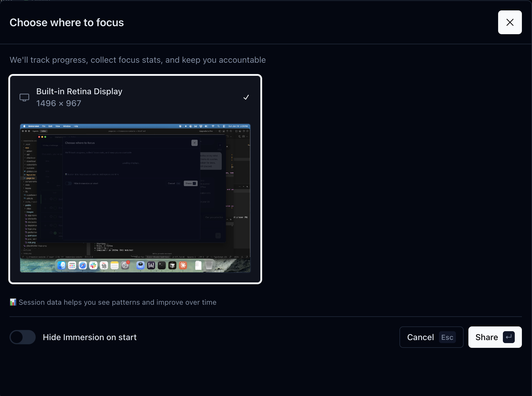Screen dimensions: 532x396
Task: Click the Share button
Action: pos(494,337)
